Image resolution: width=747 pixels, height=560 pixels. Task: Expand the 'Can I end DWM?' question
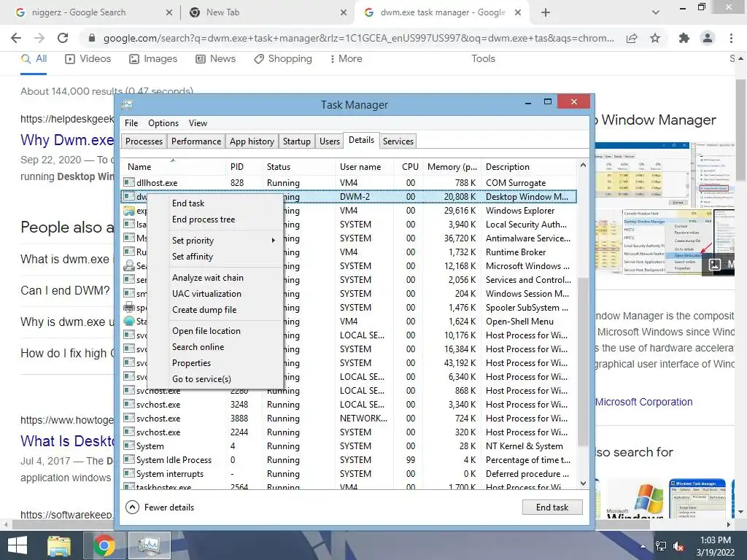tap(65, 290)
